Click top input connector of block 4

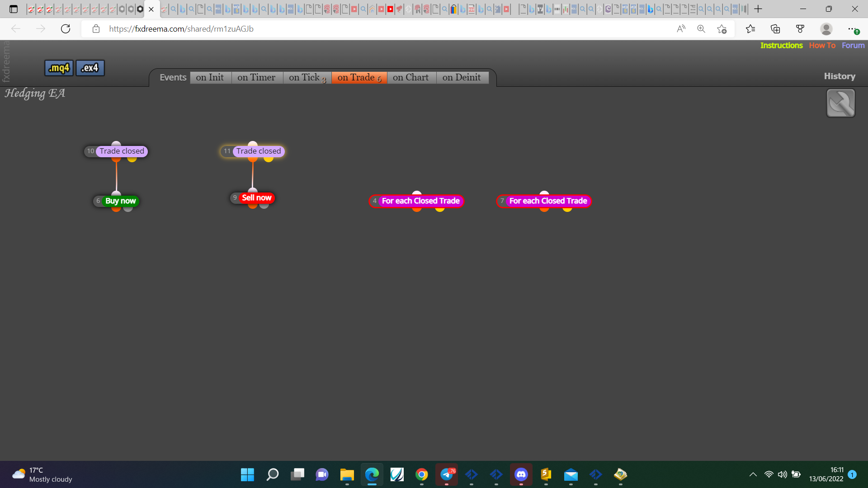pyautogui.click(x=417, y=193)
